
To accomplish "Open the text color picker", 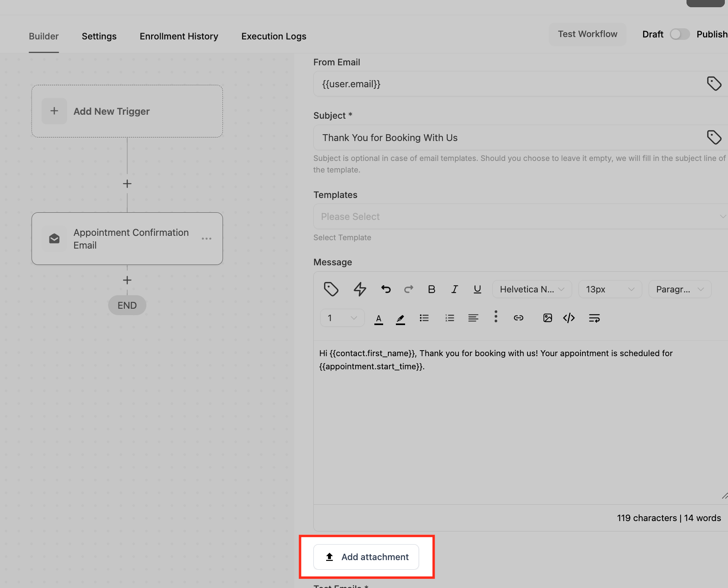I will pyautogui.click(x=378, y=318).
